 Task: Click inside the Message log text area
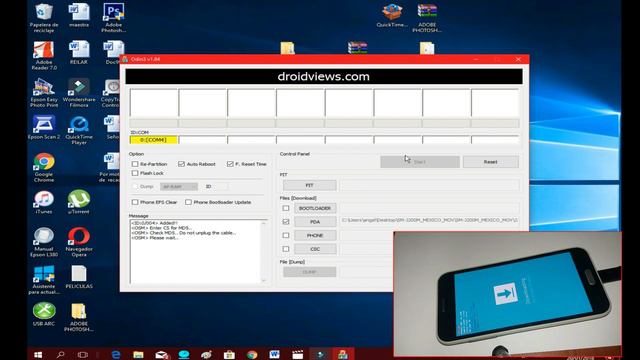(196, 251)
